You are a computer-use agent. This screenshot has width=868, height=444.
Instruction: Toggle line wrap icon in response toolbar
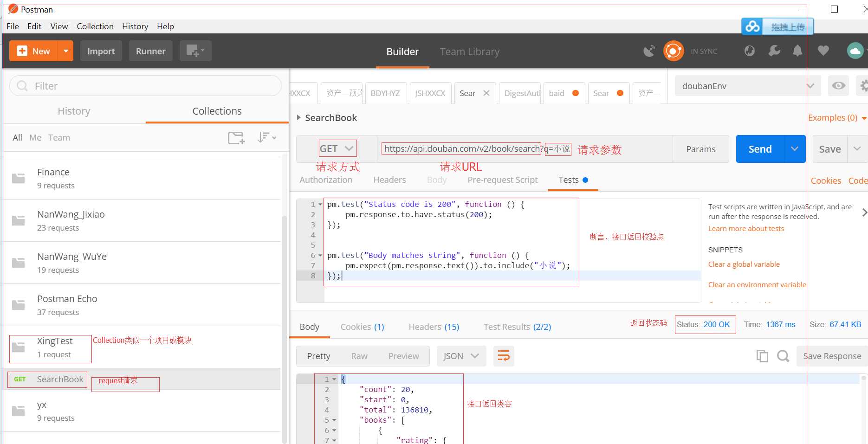pyautogui.click(x=504, y=356)
